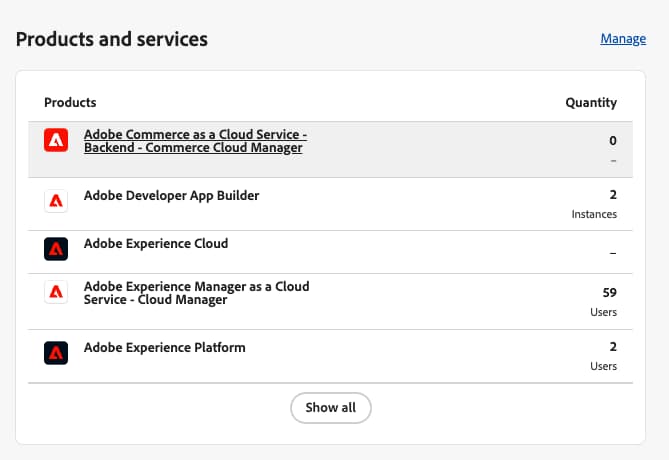Click the Adobe Experience Cloud icon
The height and width of the screenshot is (460, 669).
(x=56, y=249)
